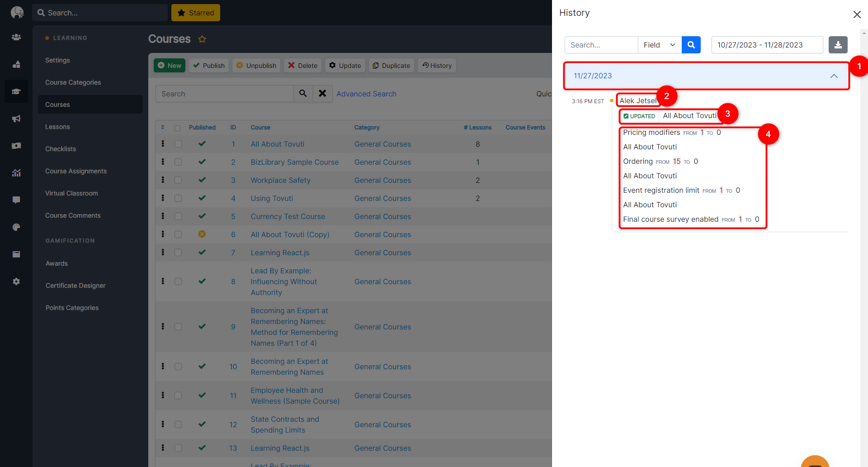
Task: Check the checkbox for Currency Test Course
Action: (178, 216)
